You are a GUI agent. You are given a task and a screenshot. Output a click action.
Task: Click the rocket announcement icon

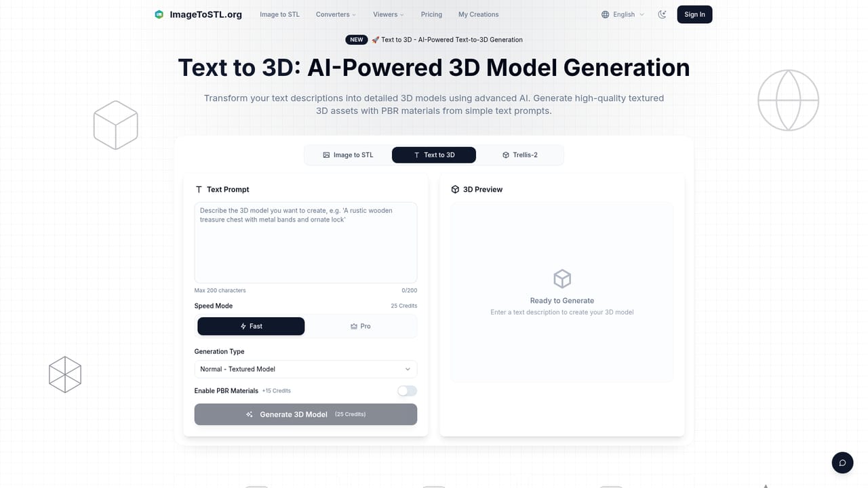pos(375,39)
